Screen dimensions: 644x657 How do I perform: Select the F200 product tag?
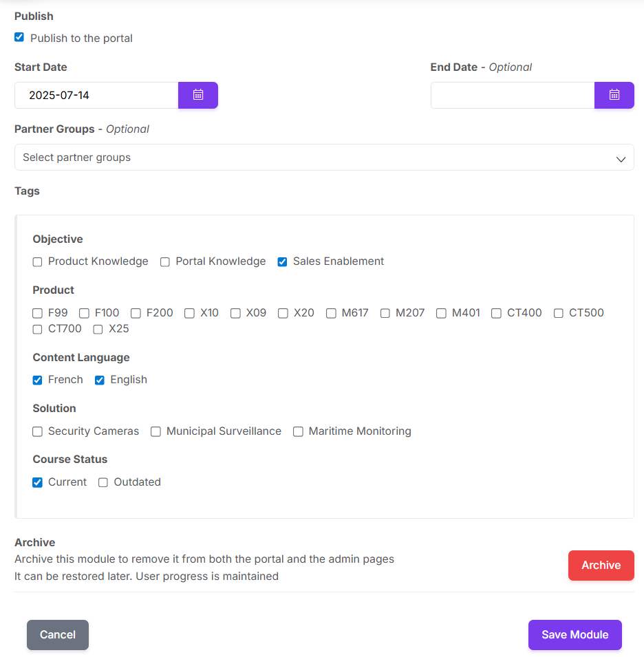pos(136,314)
